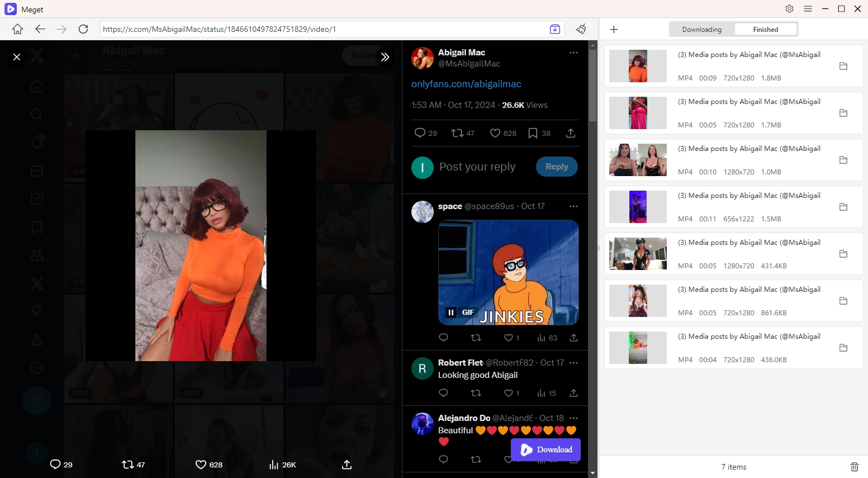Screen dimensions: 868x478
Task: Open folder for the 1.5MB video
Action: pos(843,207)
